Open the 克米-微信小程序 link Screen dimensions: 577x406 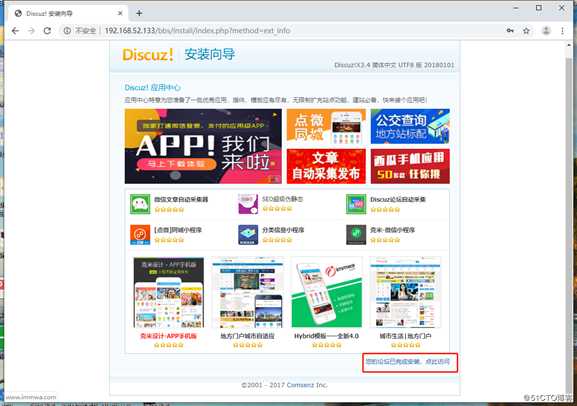pos(392,230)
